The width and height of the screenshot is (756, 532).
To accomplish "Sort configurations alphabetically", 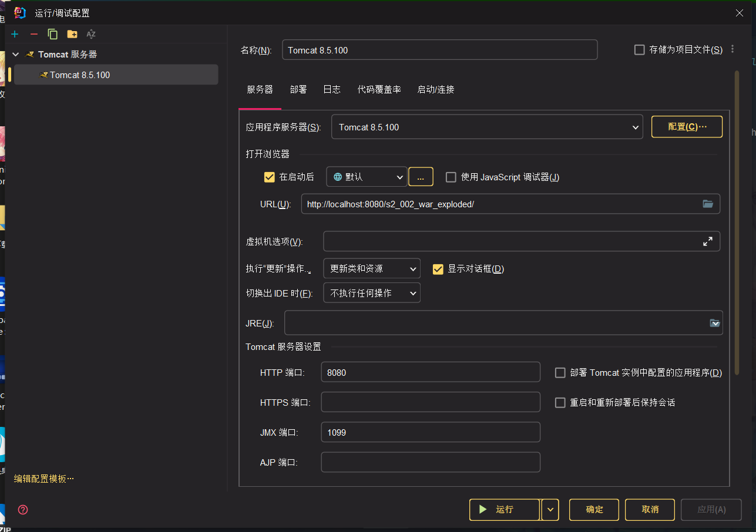I will [91, 34].
